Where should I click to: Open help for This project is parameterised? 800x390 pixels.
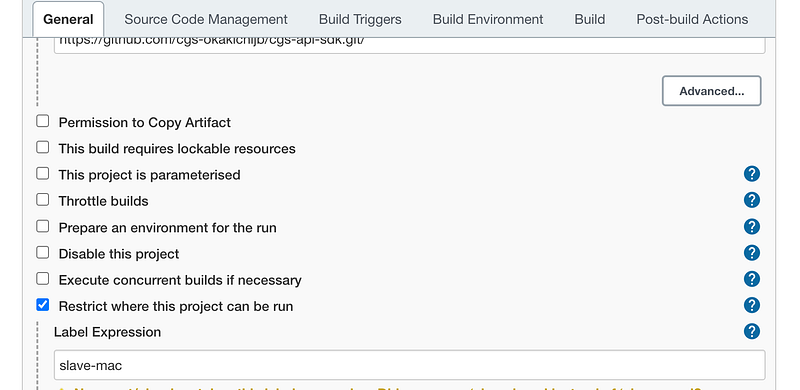pyautogui.click(x=752, y=174)
